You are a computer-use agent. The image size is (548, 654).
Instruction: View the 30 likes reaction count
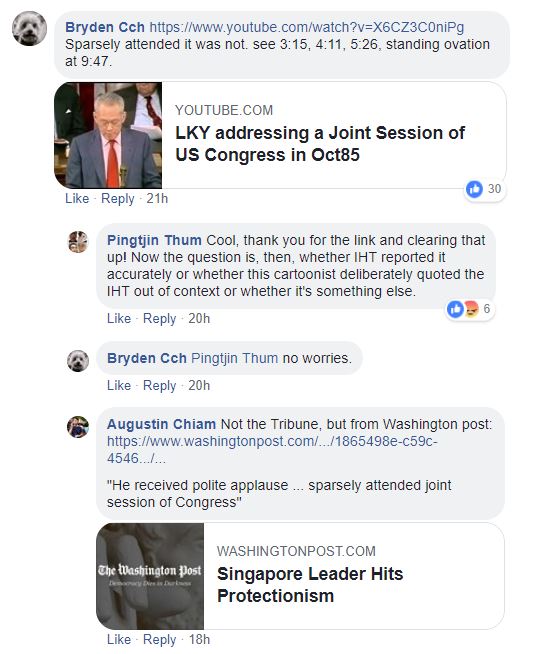(484, 189)
